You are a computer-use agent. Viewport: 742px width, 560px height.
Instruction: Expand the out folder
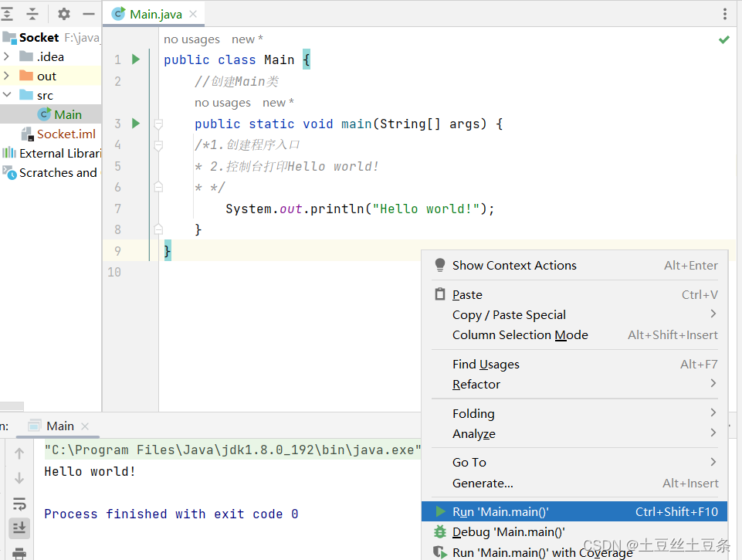(6, 76)
